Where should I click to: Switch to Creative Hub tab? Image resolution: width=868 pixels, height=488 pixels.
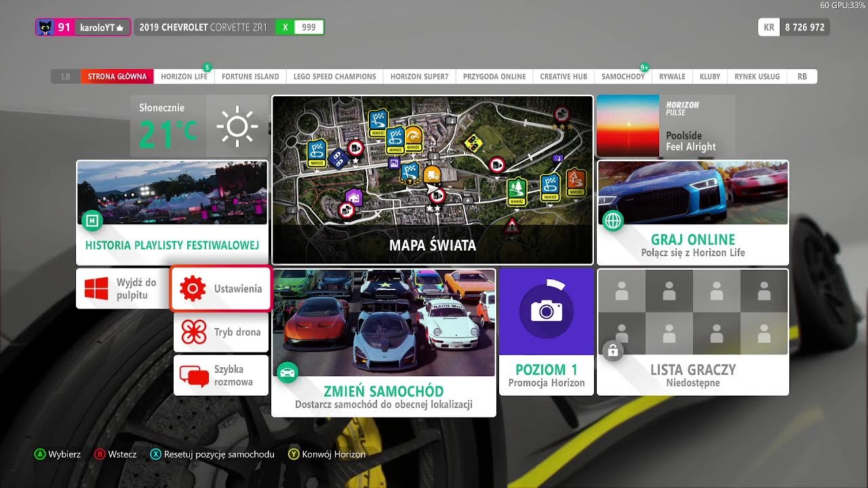(564, 77)
